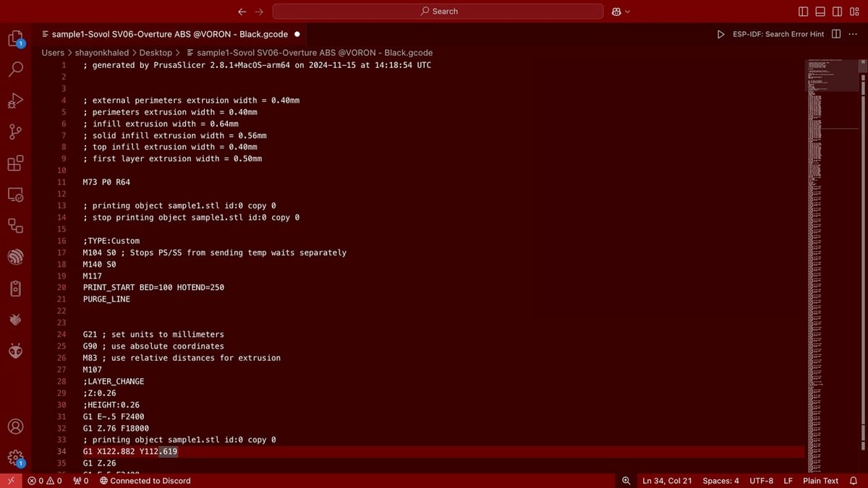Image resolution: width=868 pixels, height=488 pixels.
Task: Click line number 34 in the gutter
Action: (61, 451)
